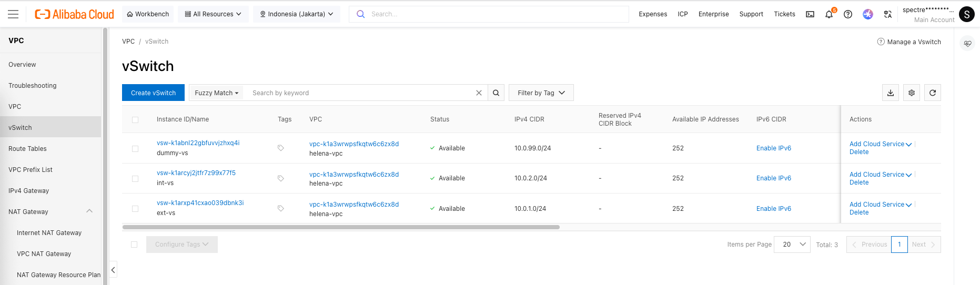Click the search magnifier button
Image resolution: width=980 pixels, height=285 pixels.
point(496,93)
